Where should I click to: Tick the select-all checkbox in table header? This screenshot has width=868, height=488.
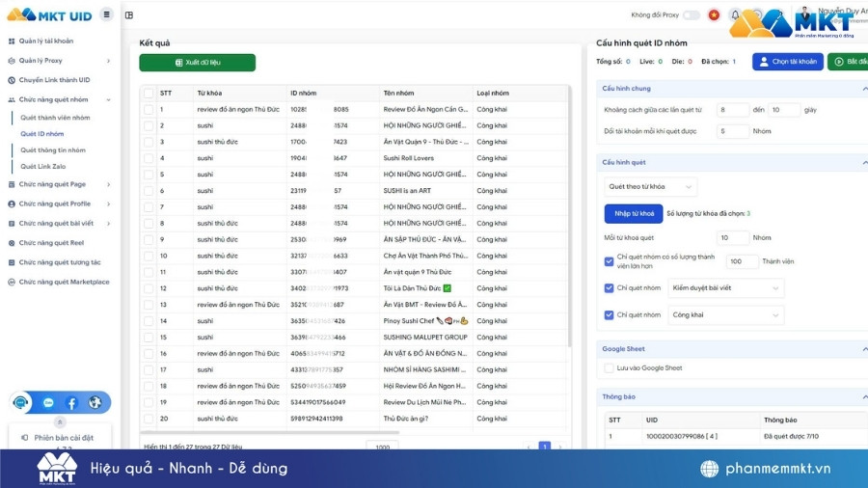tap(149, 93)
